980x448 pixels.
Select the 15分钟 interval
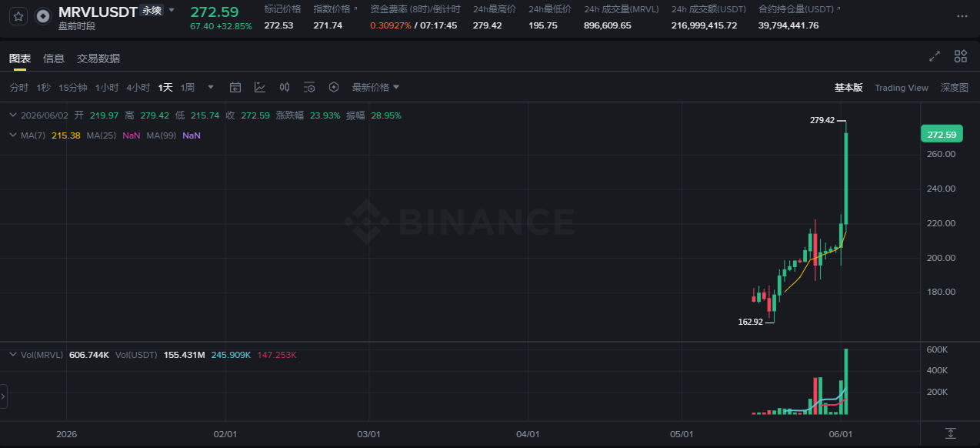click(73, 88)
